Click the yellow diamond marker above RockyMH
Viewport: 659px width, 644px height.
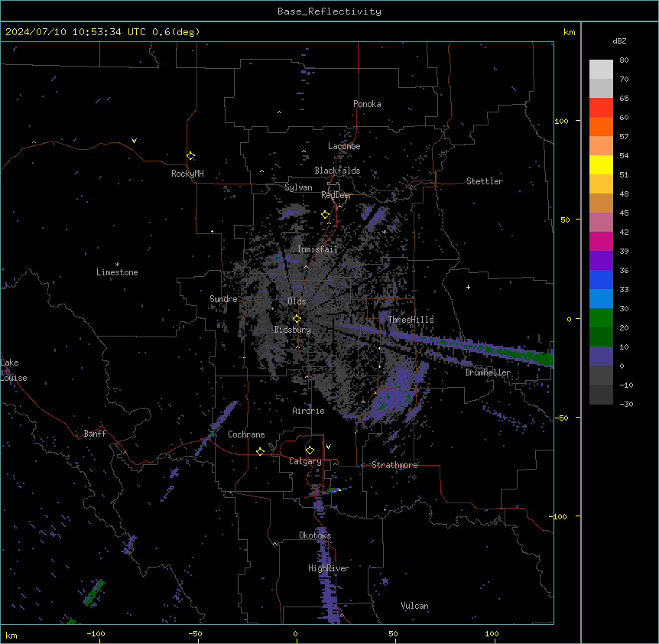coord(191,156)
